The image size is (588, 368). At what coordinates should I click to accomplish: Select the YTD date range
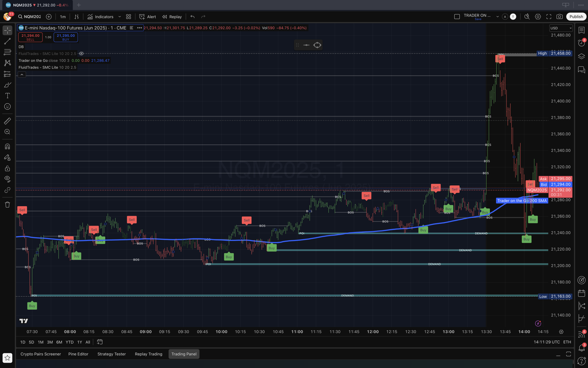click(x=70, y=342)
